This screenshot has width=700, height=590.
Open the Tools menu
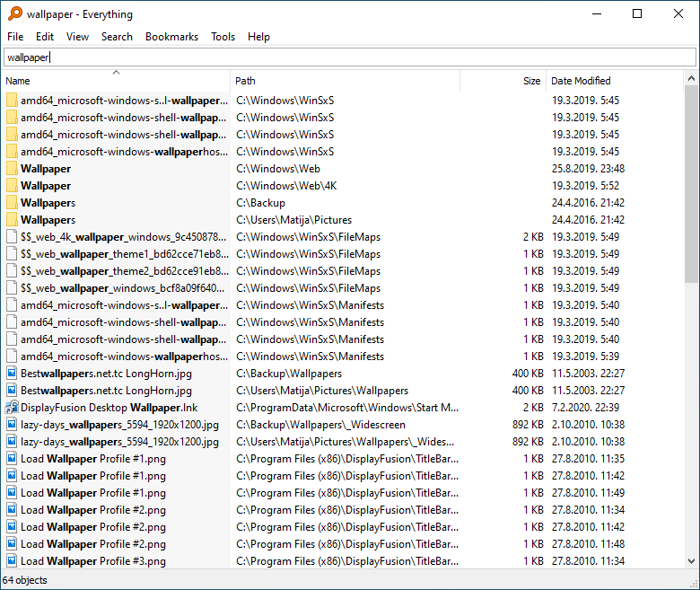tap(223, 37)
